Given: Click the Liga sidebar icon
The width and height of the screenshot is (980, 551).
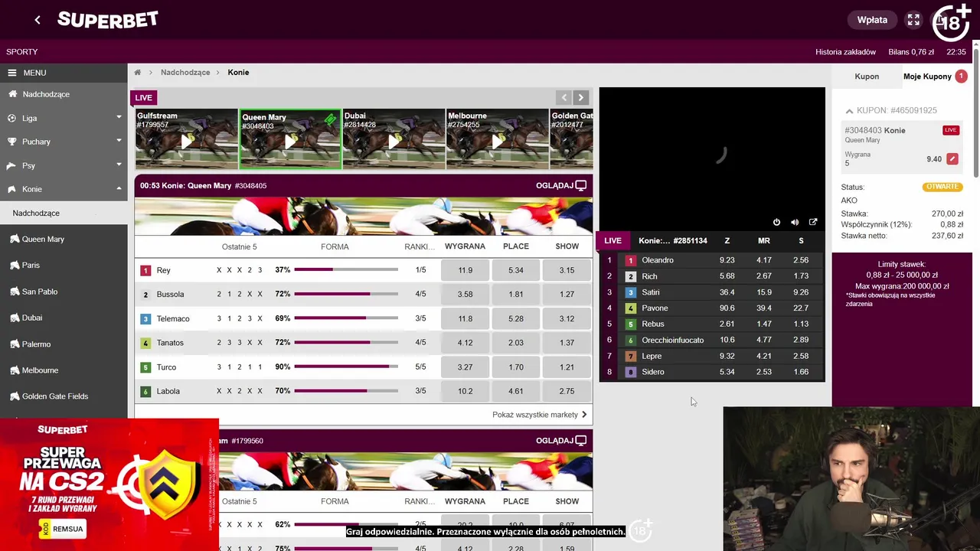Looking at the screenshot, I should 12,118.
